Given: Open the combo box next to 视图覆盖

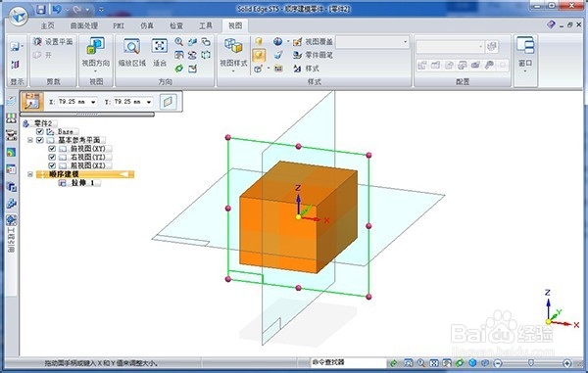Looking at the screenshot, I should tap(372, 42).
